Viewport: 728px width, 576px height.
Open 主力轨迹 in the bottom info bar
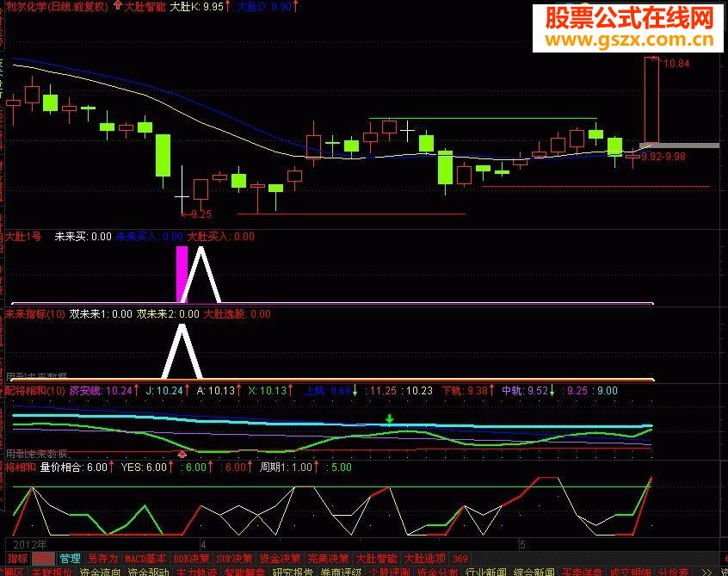point(196,573)
